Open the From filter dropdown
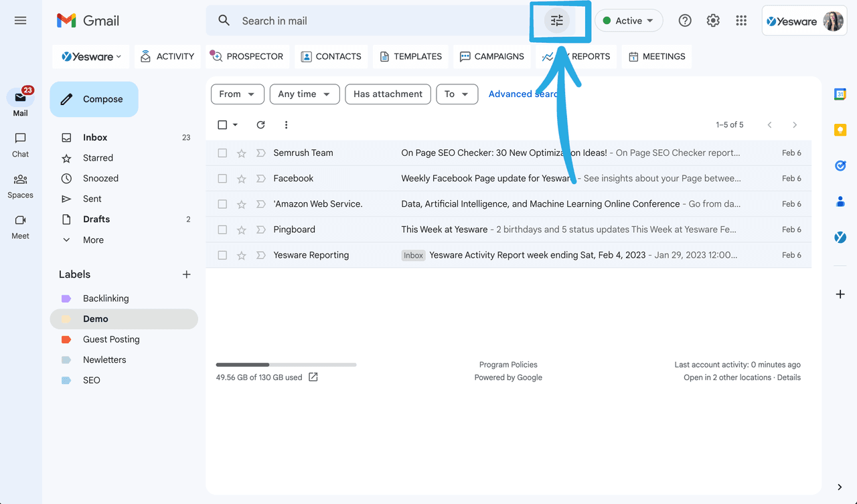This screenshot has height=504, width=857. (x=237, y=94)
